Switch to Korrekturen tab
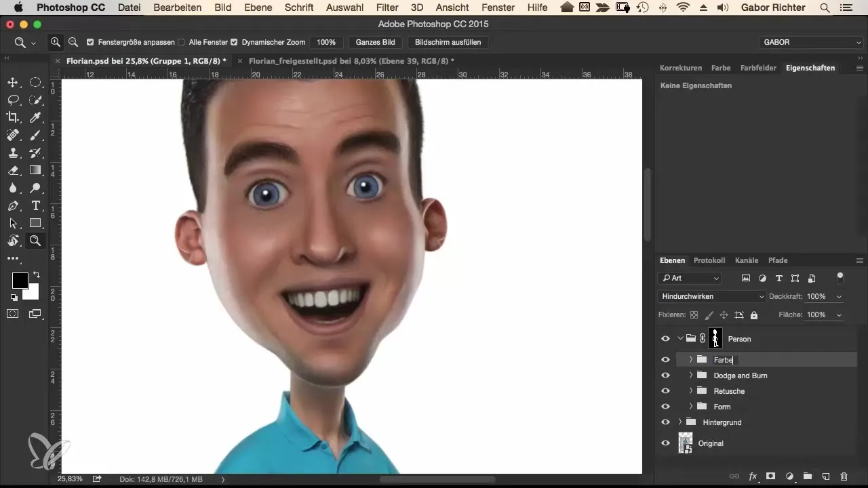Image resolution: width=868 pixels, height=488 pixels. pos(681,68)
